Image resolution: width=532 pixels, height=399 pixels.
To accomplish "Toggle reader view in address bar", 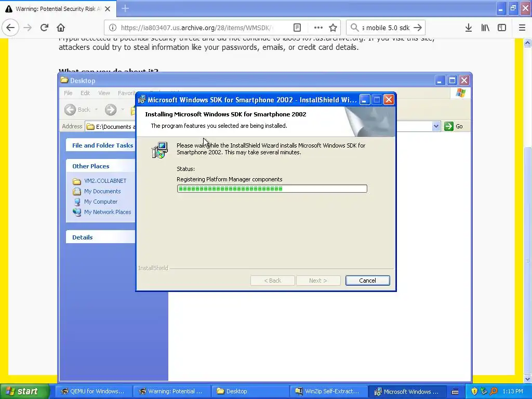I will 297,28.
